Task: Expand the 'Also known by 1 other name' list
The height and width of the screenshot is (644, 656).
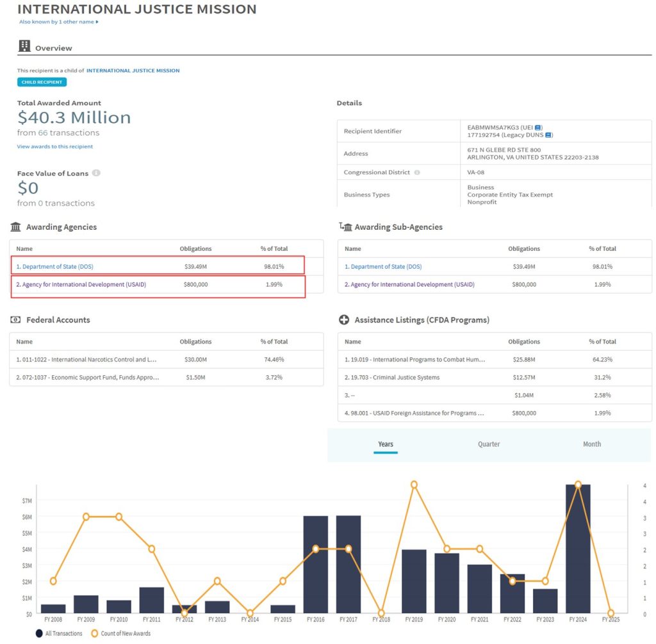Action: click(x=58, y=22)
